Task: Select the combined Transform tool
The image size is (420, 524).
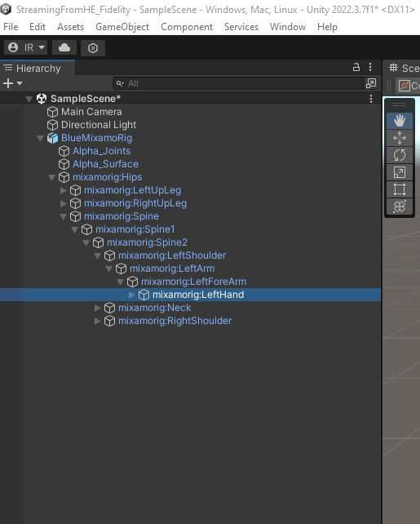Action: coord(400,206)
